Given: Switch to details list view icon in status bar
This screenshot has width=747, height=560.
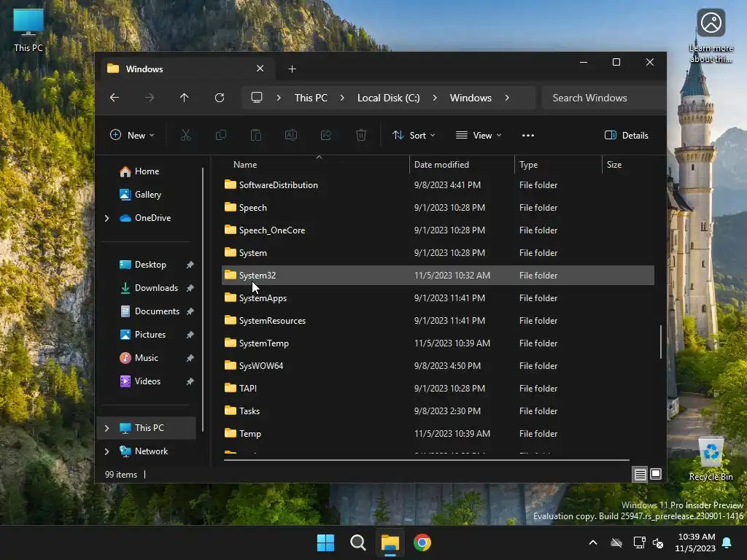Looking at the screenshot, I should pyautogui.click(x=640, y=474).
